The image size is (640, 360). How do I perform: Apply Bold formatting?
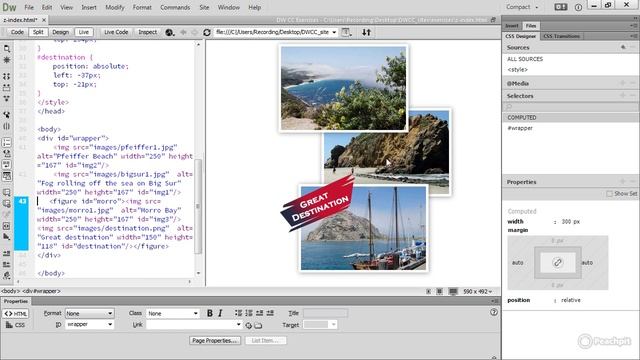(x=210, y=313)
